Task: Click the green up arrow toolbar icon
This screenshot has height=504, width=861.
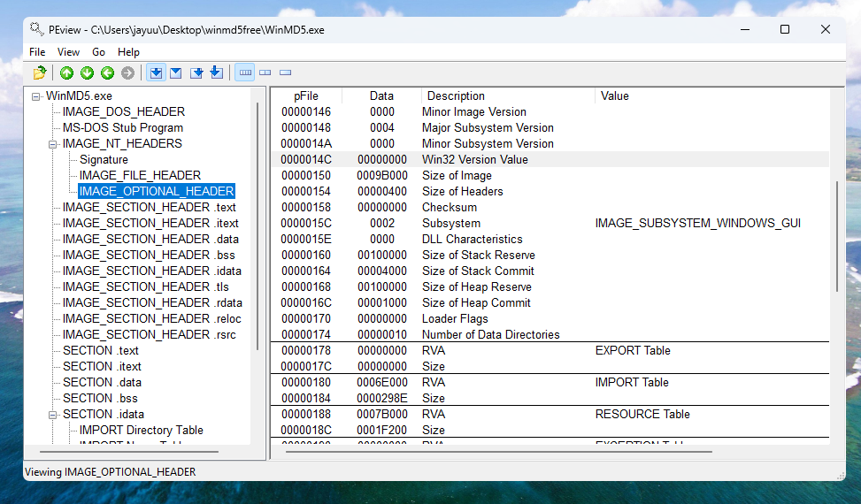Action: (67, 73)
